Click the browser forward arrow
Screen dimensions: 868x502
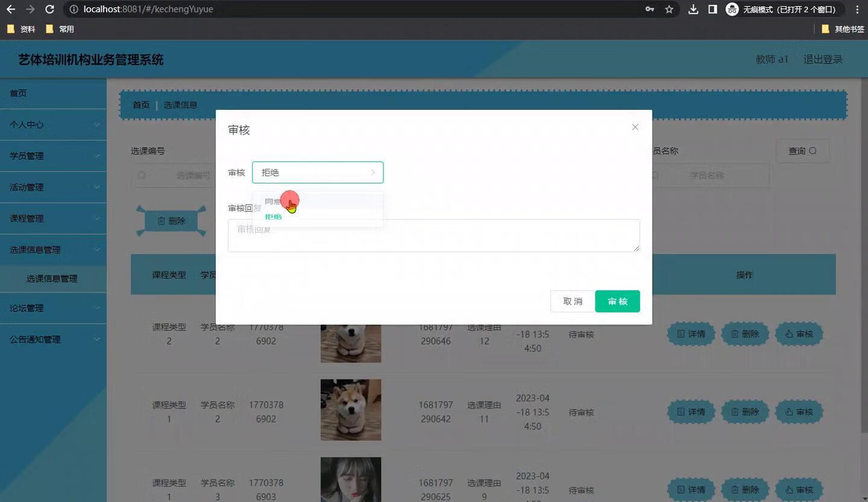click(x=30, y=9)
